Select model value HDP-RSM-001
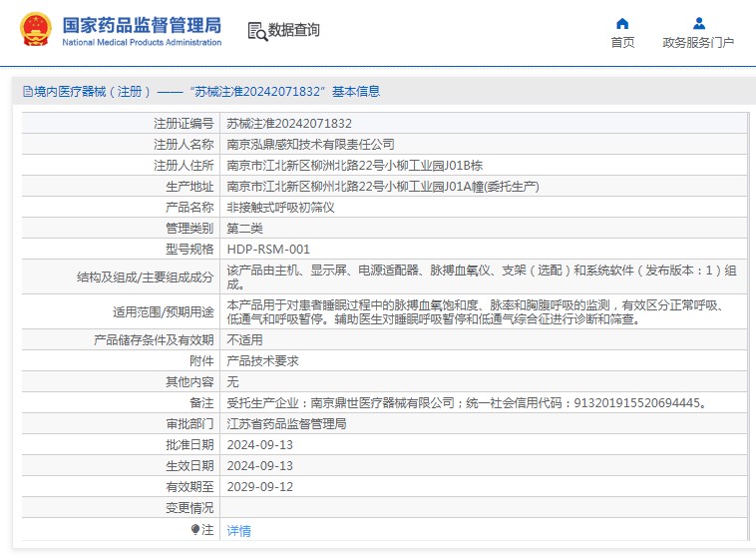This screenshot has width=756, height=558. click(268, 250)
